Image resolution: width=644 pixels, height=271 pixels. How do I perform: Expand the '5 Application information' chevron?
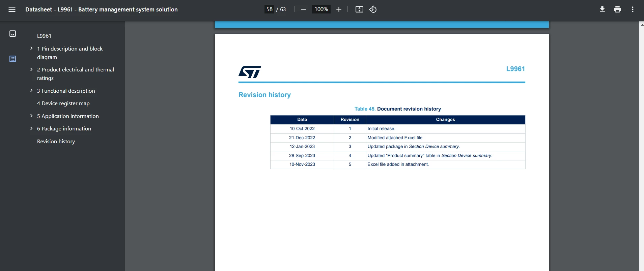31,116
